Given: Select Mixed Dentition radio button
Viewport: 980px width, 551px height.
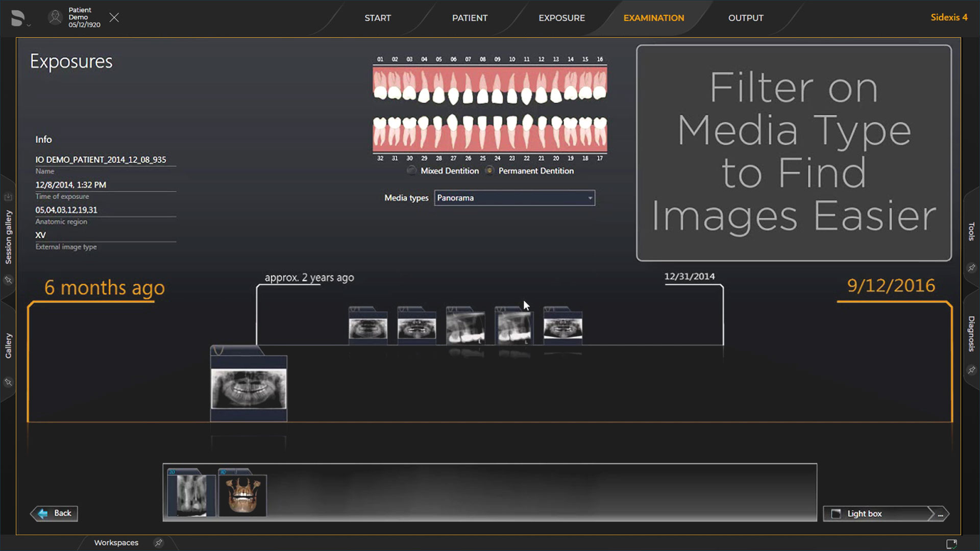Looking at the screenshot, I should (411, 171).
